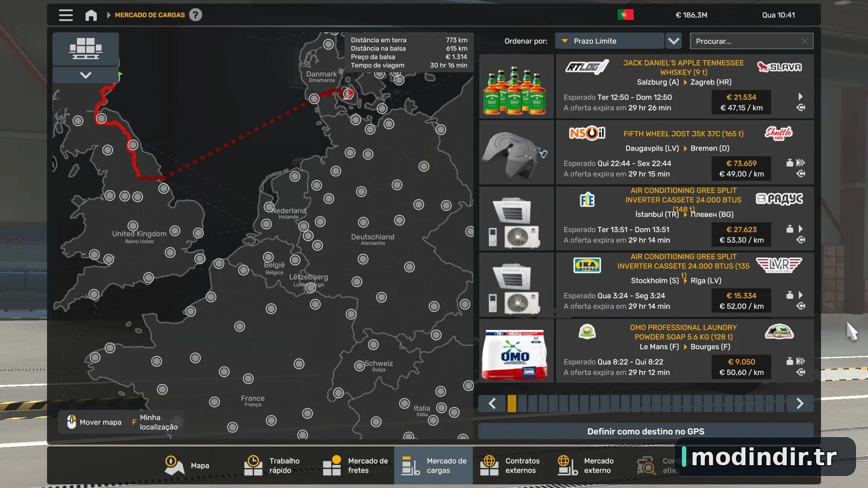Clear the search field with the X
The height and width of the screenshot is (488, 868).
(805, 41)
